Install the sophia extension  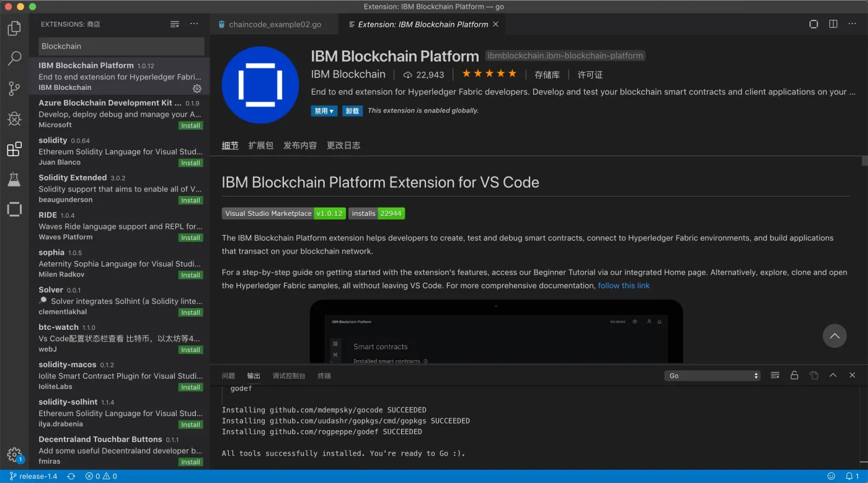[190, 275]
